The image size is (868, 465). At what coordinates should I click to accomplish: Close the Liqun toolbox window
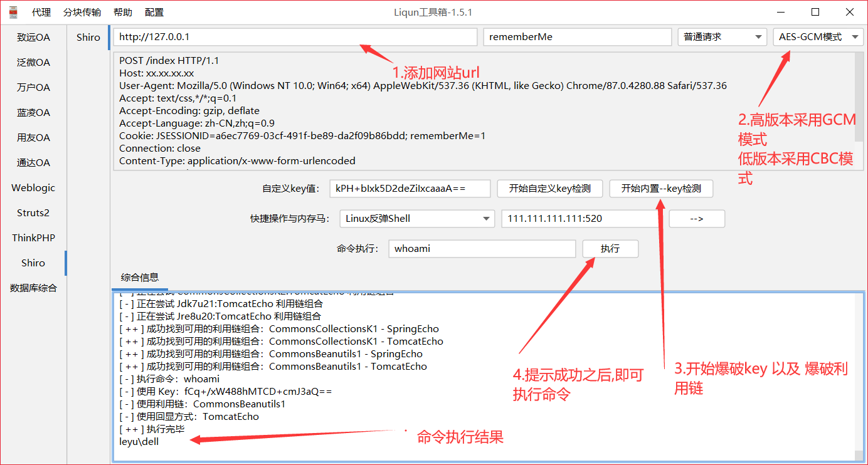[x=849, y=12]
